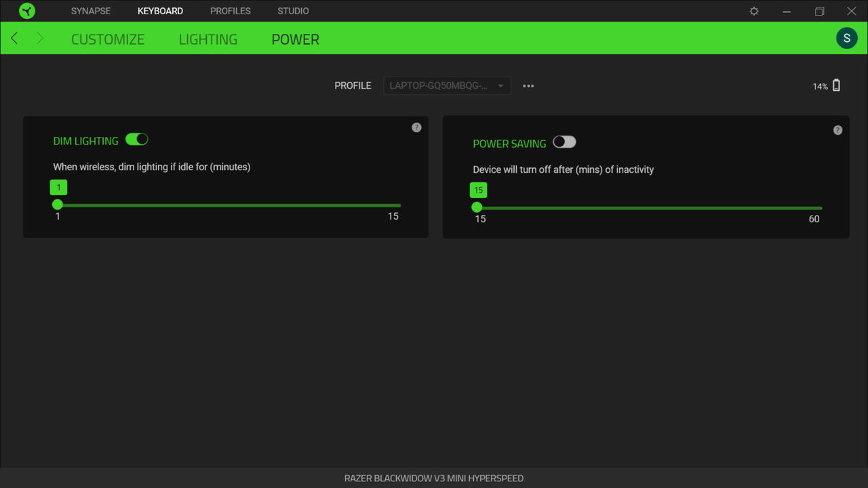Click the POWER SAVING heading
868x488 pixels.
[509, 144]
